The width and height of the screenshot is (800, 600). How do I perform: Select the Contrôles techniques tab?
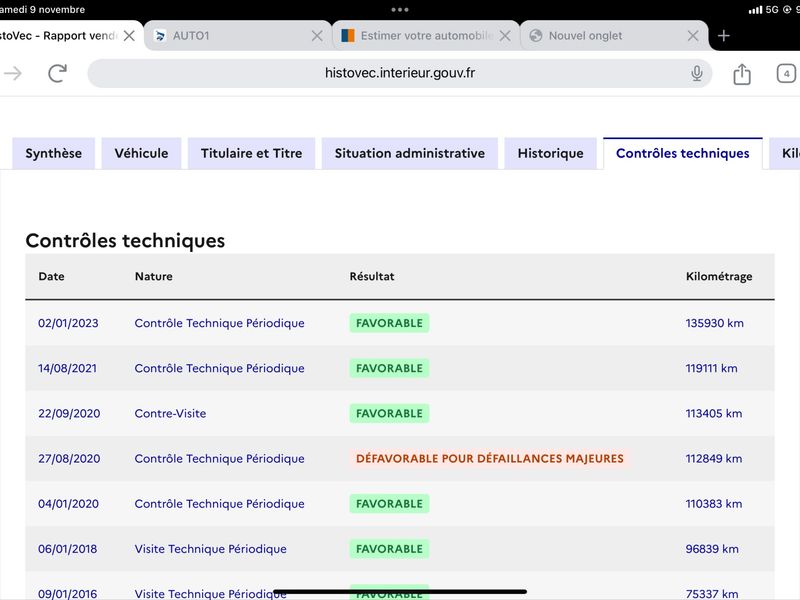pos(683,153)
